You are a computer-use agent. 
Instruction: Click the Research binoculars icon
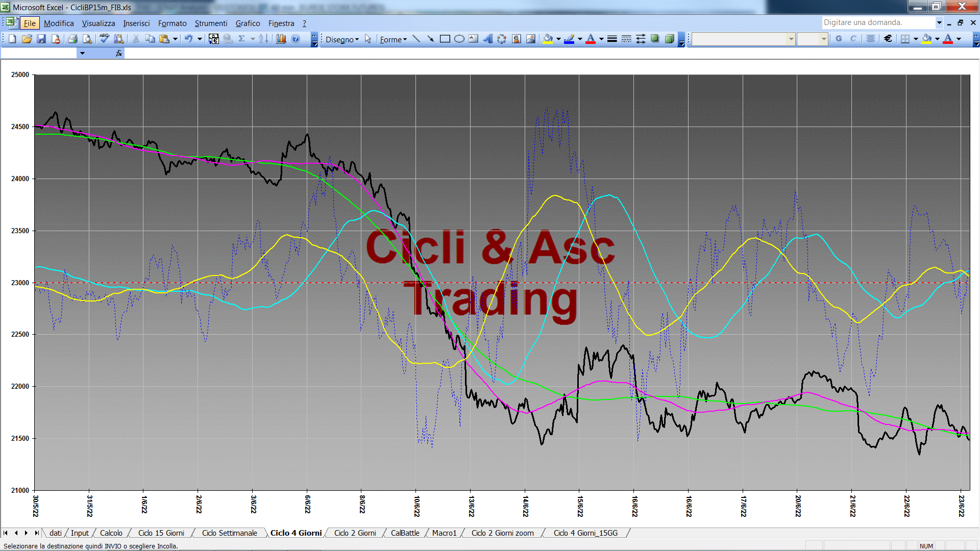119,39
